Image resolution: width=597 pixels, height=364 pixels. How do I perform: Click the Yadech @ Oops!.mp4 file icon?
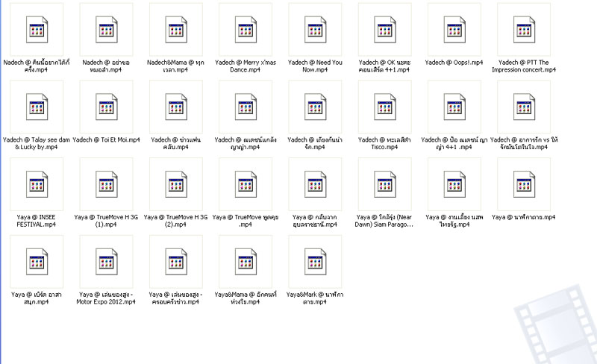(454, 30)
